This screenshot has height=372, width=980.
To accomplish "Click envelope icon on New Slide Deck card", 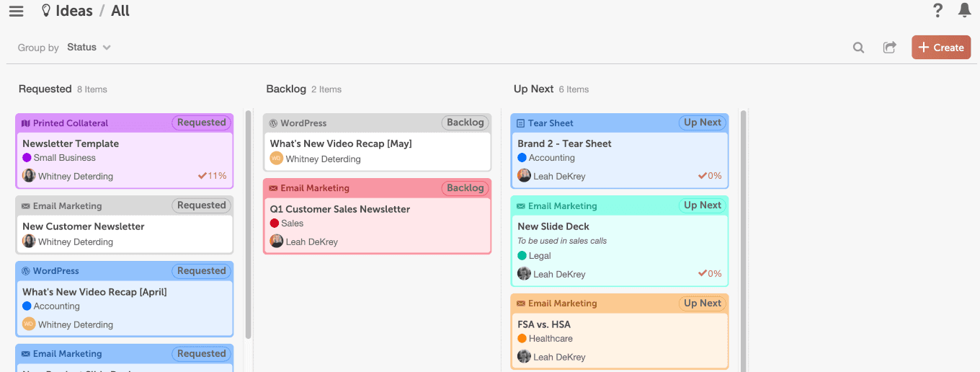I will (x=521, y=206).
